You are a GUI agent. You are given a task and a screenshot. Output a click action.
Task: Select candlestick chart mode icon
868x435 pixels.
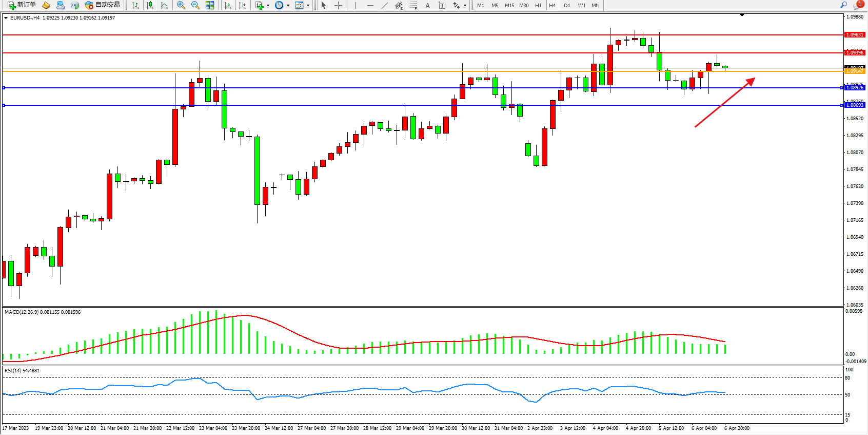[x=150, y=5]
